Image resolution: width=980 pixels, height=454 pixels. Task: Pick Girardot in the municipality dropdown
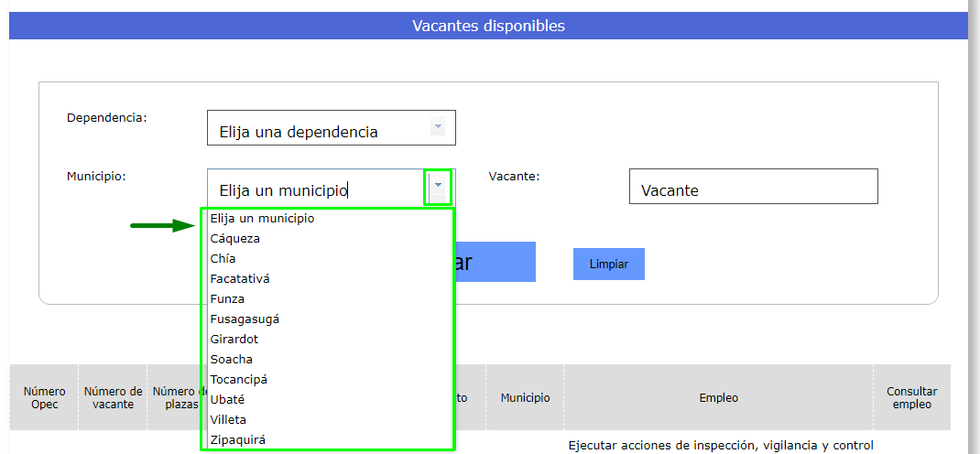point(234,340)
